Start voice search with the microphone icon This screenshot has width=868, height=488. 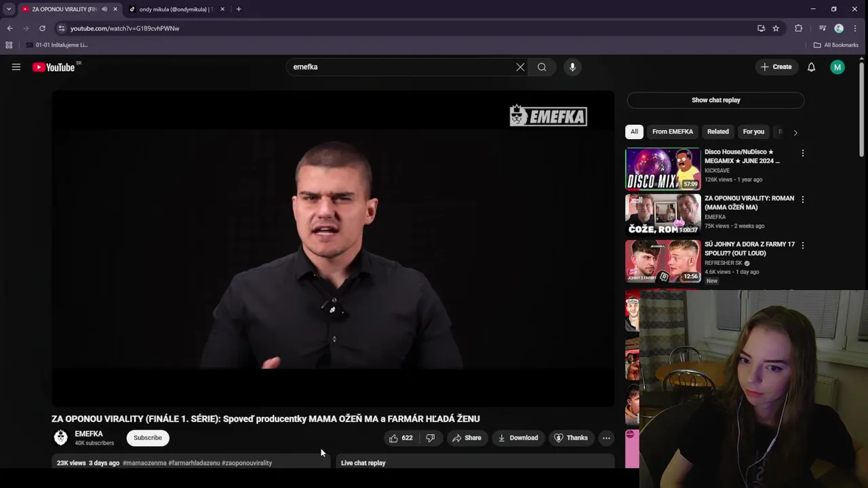point(572,67)
